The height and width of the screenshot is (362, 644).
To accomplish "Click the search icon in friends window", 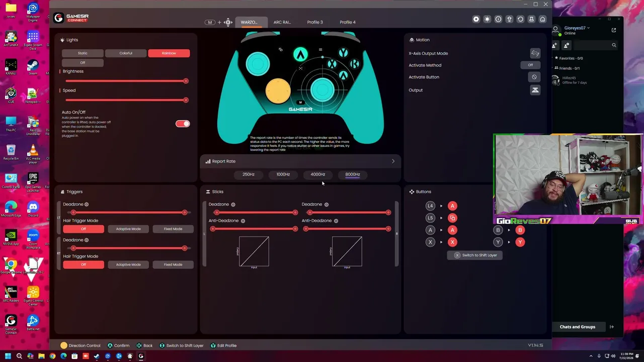I will pos(614,45).
